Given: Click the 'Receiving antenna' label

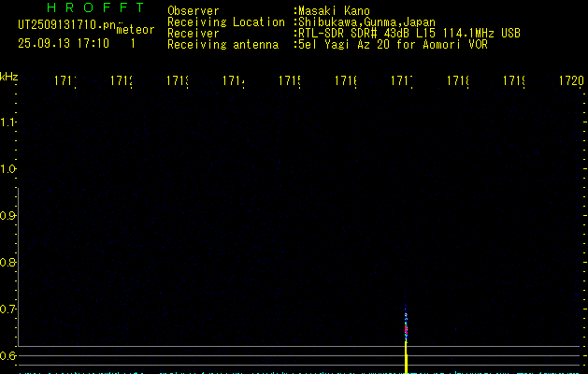Looking at the screenshot, I should pos(222,45).
